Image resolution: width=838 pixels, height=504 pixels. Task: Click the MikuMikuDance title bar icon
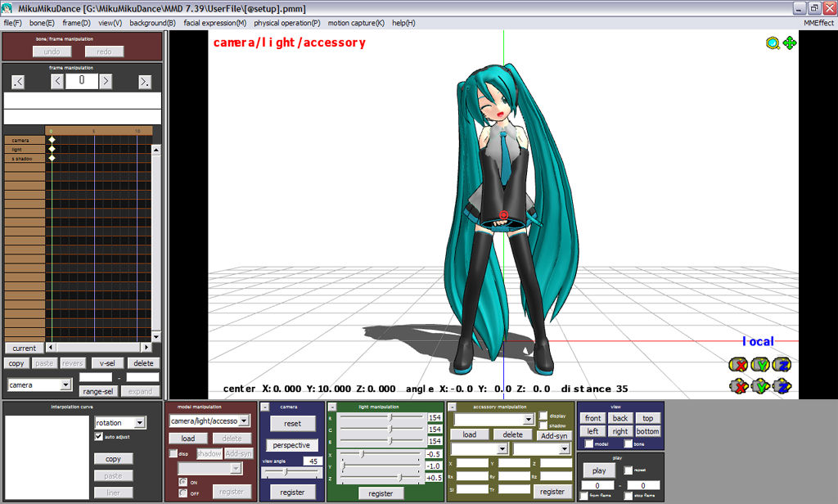(x=7, y=8)
